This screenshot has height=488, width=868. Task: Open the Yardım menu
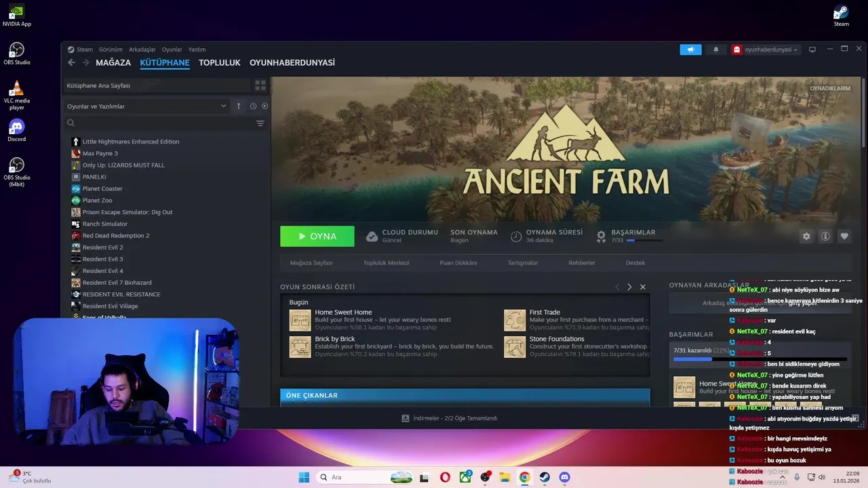point(197,49)
